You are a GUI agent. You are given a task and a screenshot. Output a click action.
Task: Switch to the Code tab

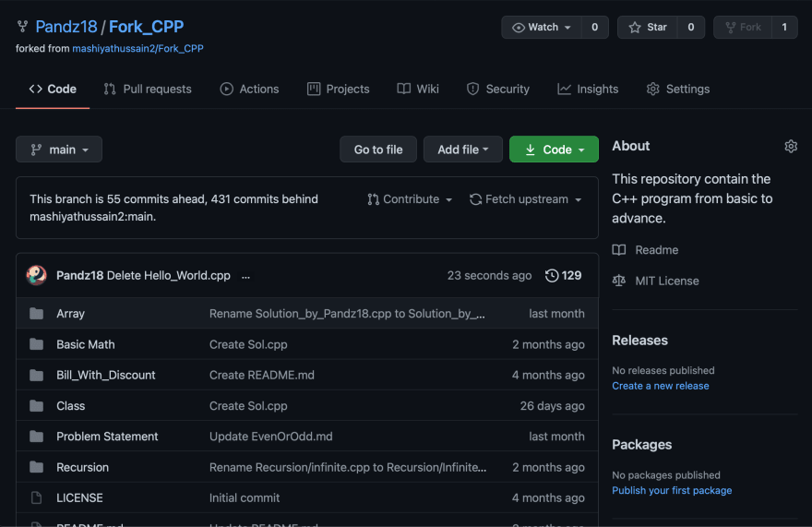coord(53,90)
